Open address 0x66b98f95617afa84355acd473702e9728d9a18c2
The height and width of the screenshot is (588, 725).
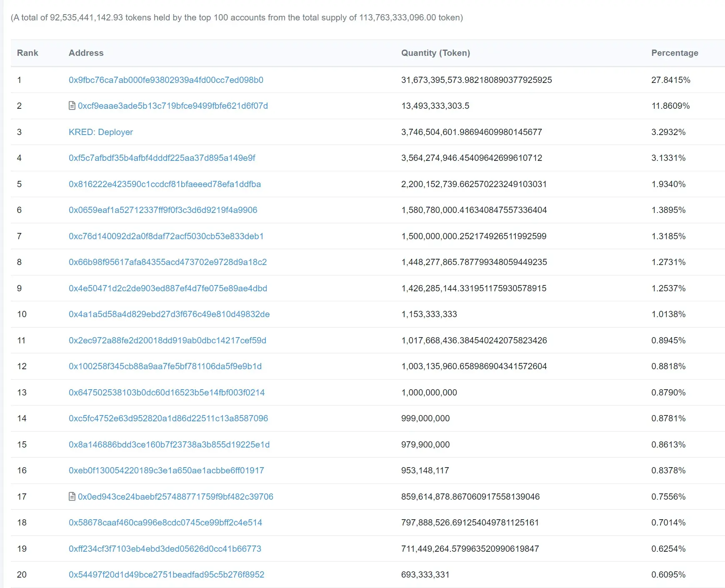[x=167, y=262]
